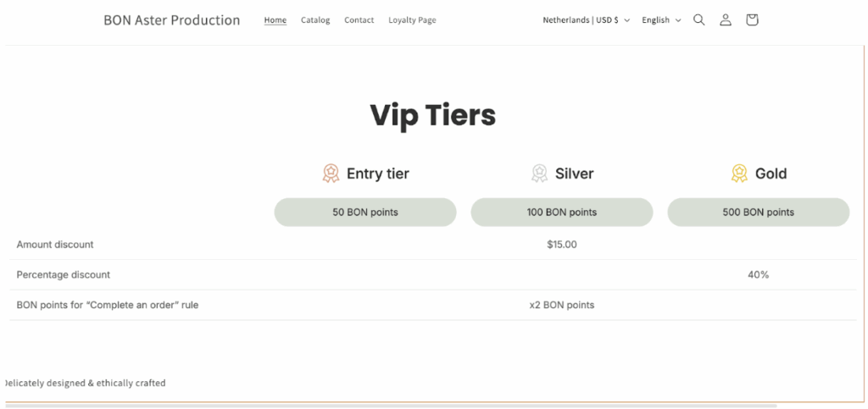Click the account login icon
Screen dimensions: 868x409
coord(726,20)
